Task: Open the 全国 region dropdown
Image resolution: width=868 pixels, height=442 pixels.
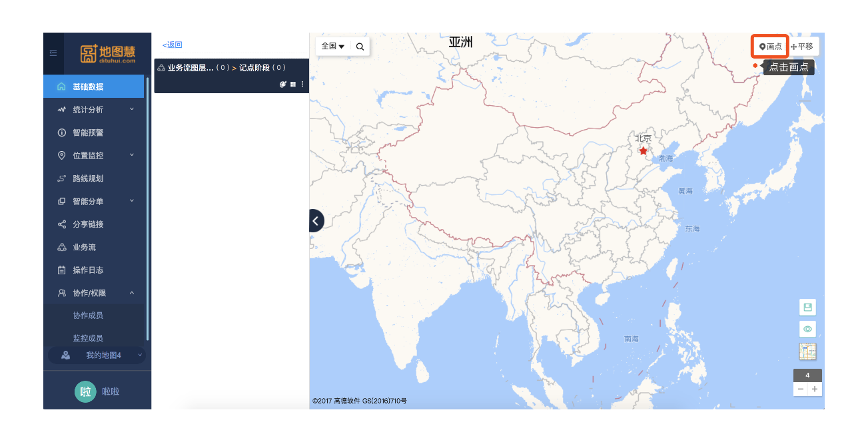Action: (332, 47)
